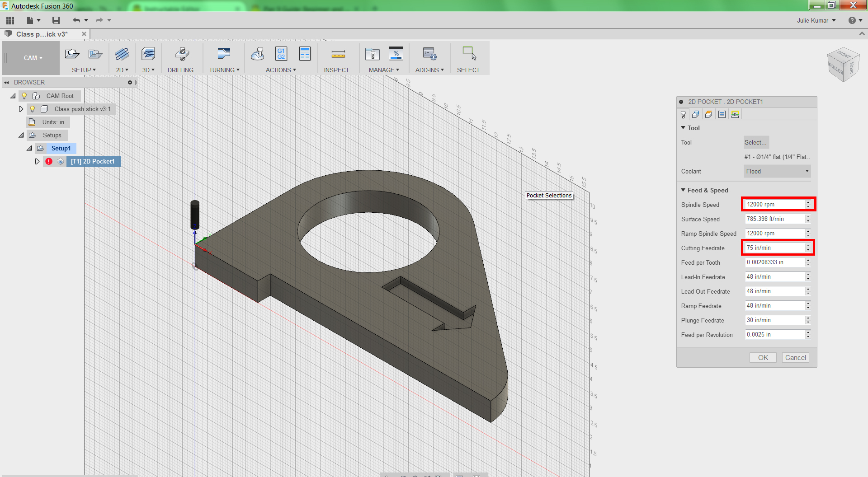Click the File document icon
868x477 pixels.
[x=30, y=20]
